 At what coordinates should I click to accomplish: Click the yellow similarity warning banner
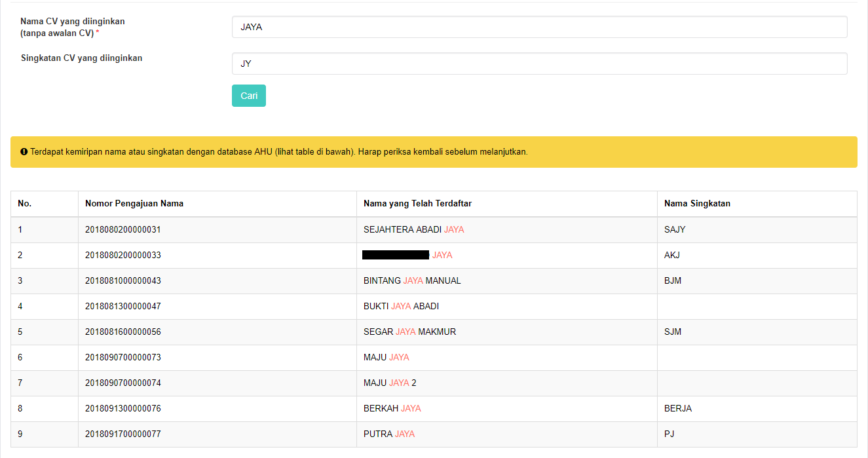click(434, 152)
